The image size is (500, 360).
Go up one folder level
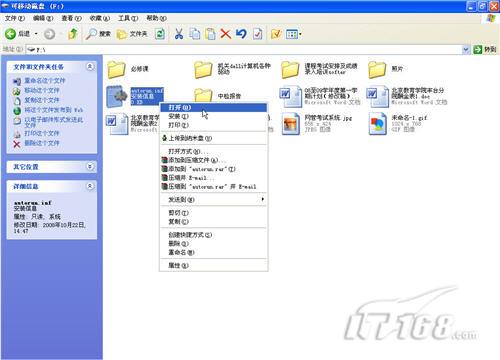tap(73, 34)
